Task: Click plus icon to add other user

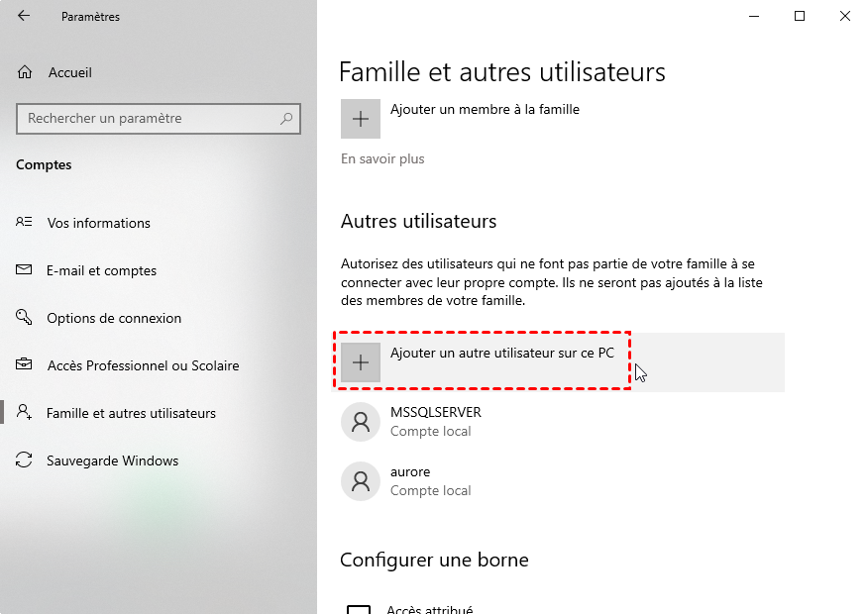Action: 361,362
